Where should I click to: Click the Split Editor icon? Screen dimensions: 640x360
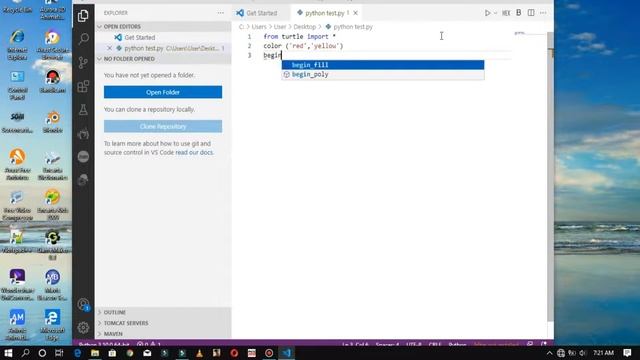531,13
